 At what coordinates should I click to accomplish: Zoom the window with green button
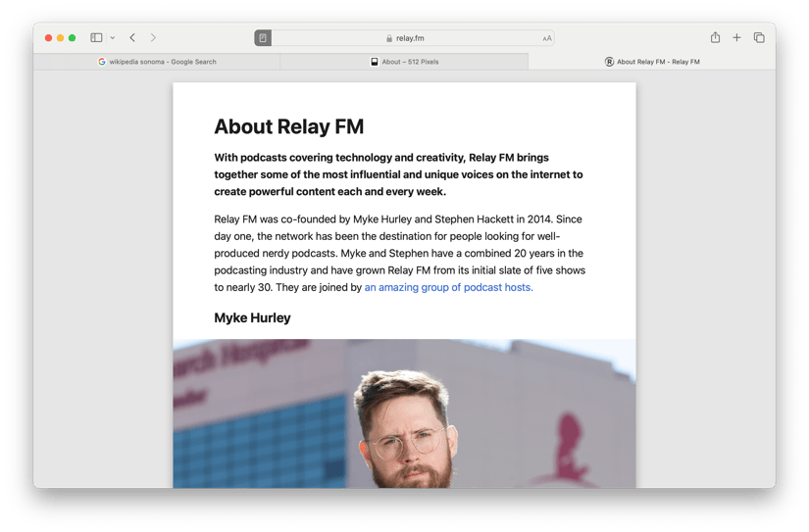point(73,37)
